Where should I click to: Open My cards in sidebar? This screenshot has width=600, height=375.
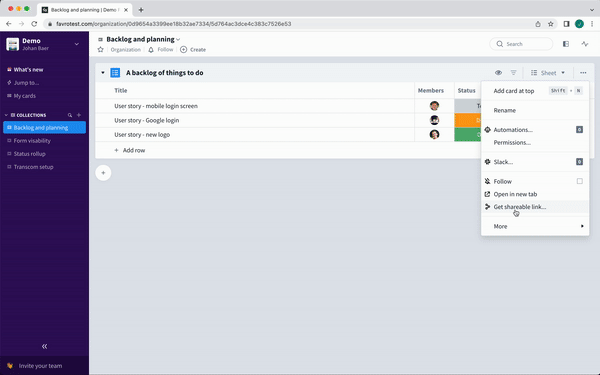tap(24, 96)
